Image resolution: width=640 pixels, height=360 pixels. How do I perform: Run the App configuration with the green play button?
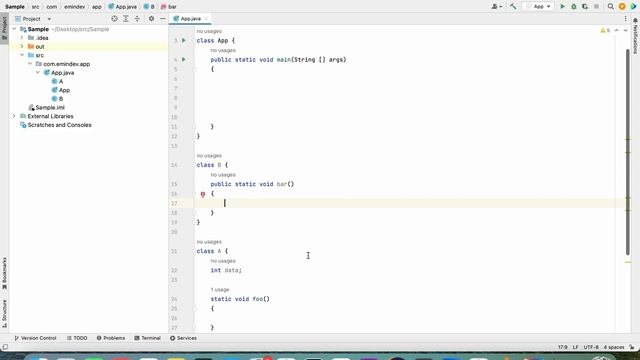click(562, 7)
